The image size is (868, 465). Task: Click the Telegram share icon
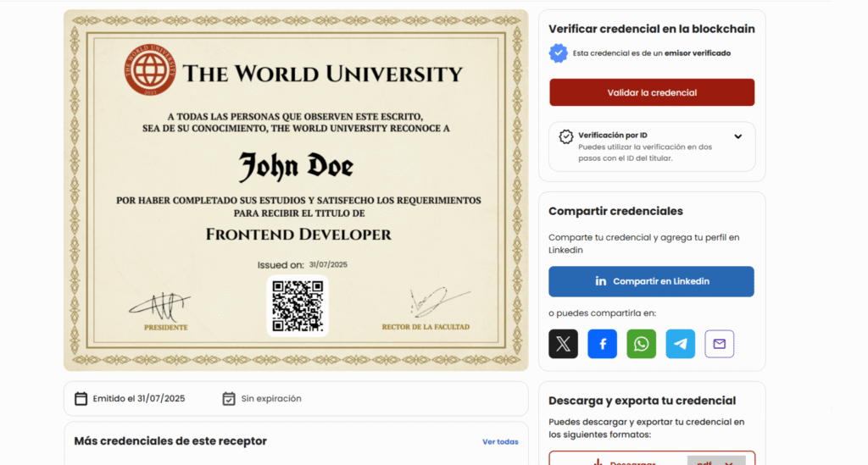681,344
